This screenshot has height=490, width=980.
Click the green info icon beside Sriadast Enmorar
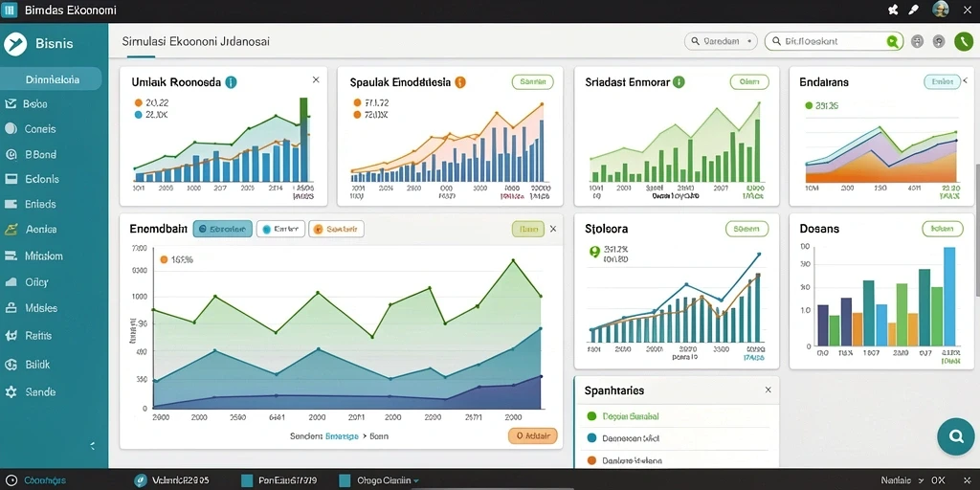click(679, 82)
